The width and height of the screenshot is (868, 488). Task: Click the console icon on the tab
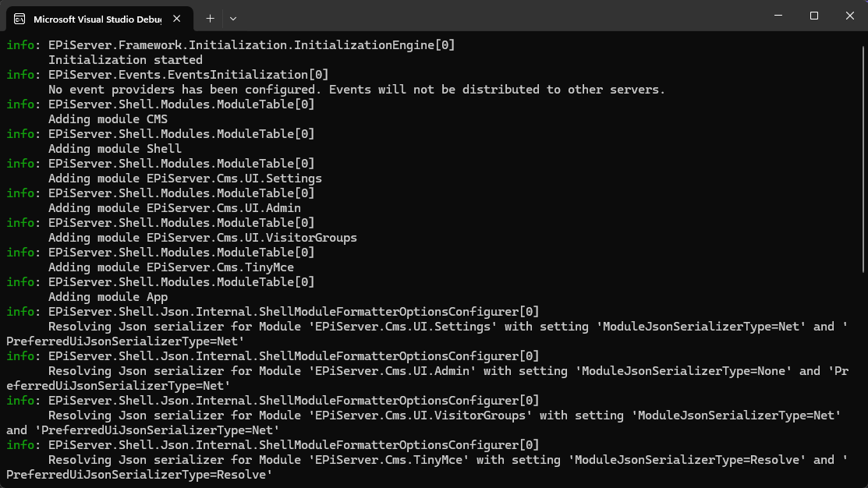tap(19, 19)
